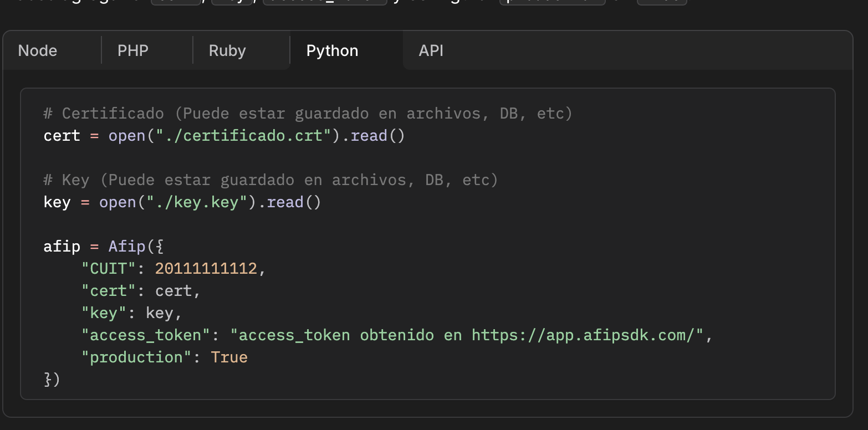The height and width of the screenshot is (430, 868).
Task: Click the '# Key' comment line
Action: tap(270, 180)
